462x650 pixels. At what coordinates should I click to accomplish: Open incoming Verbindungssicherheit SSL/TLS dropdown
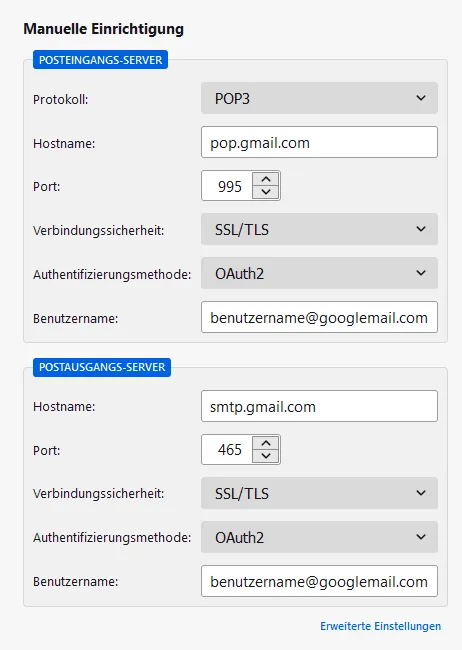[319, 229]
